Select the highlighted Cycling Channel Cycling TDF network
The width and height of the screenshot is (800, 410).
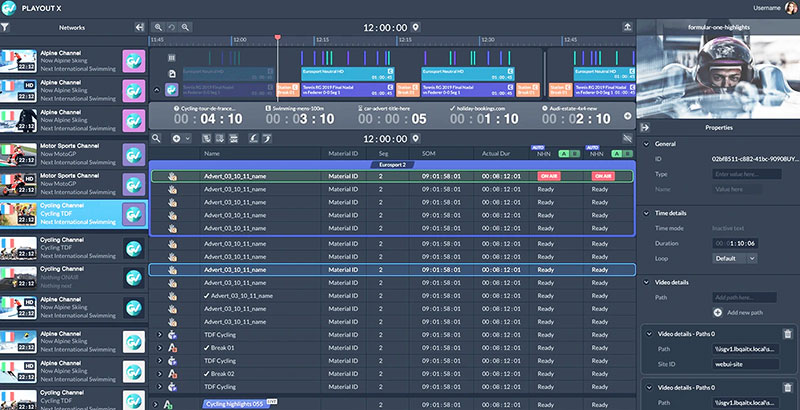pyautogui.click(x=73, y=214)
